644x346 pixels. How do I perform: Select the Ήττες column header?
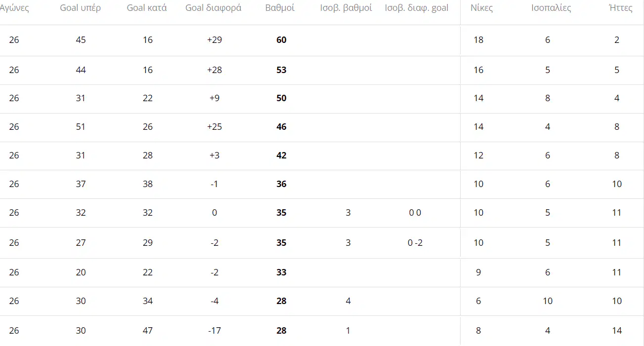click(621, 8)
